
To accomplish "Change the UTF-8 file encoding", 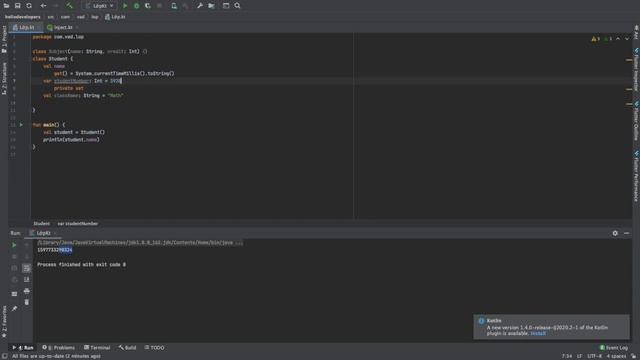I will 594,356.
